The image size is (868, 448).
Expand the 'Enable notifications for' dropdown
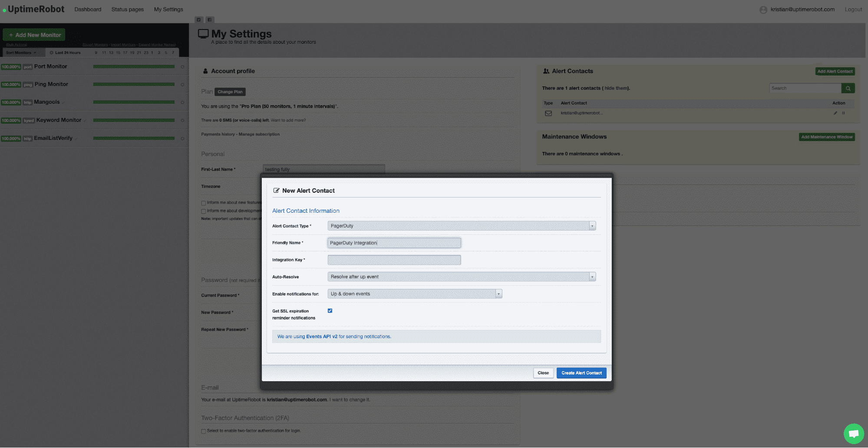pos(498,293)
